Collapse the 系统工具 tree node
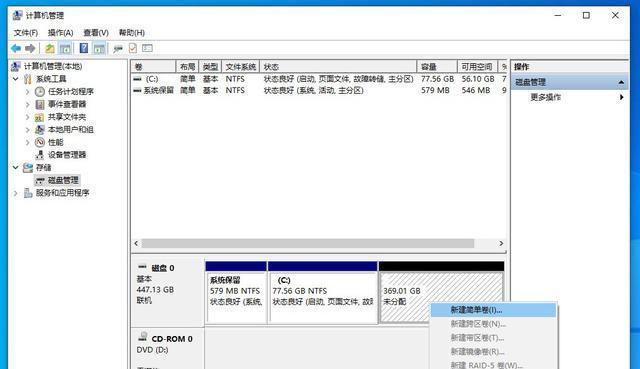Screen dimensions: 640x369 16,79
